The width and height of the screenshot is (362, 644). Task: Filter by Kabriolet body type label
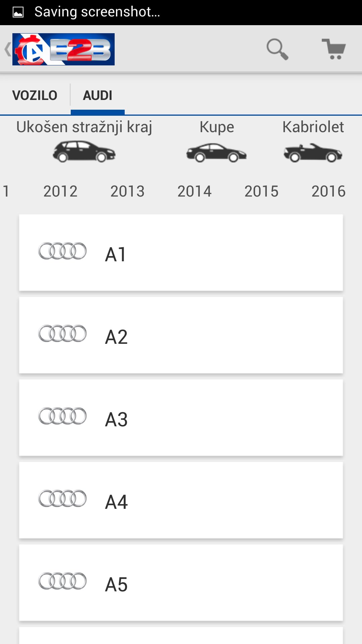[313, 127]
